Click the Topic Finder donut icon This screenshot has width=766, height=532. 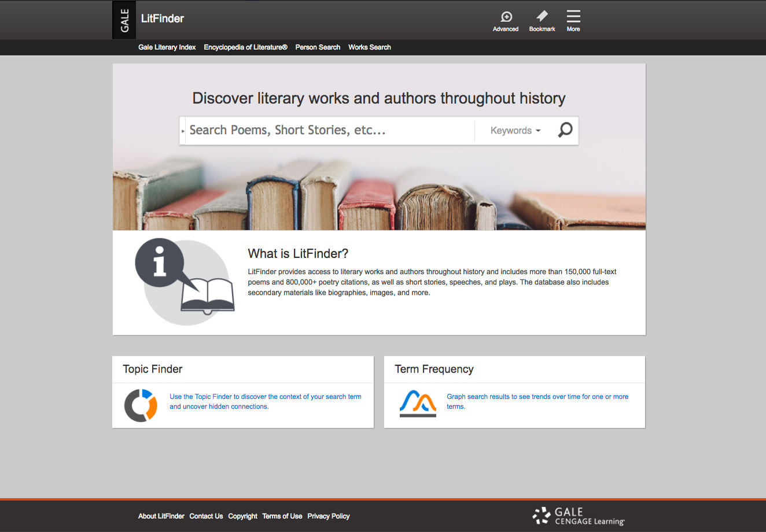click(x=141, y=405)
